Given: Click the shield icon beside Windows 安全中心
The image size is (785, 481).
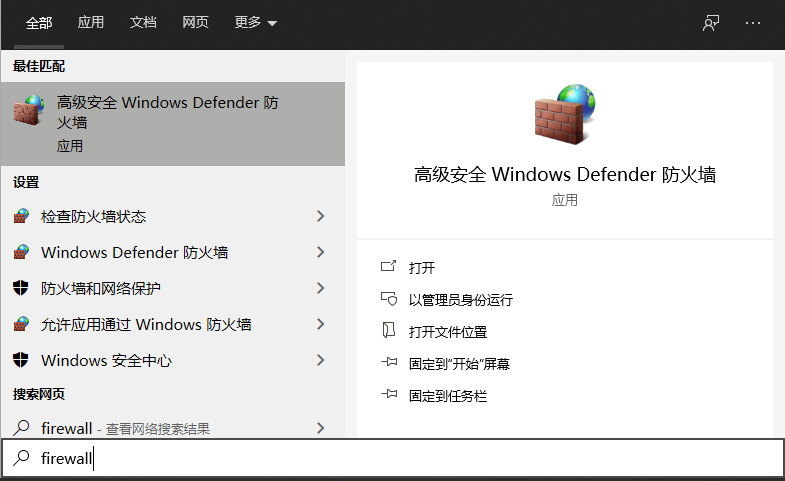Looking at the screenshot, I should click(21, 359).
